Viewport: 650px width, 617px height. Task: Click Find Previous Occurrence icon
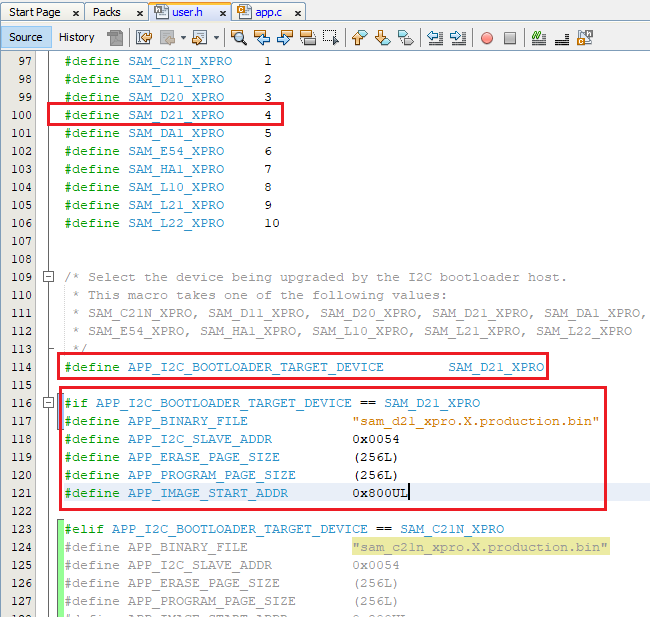[x=262, y=38]
